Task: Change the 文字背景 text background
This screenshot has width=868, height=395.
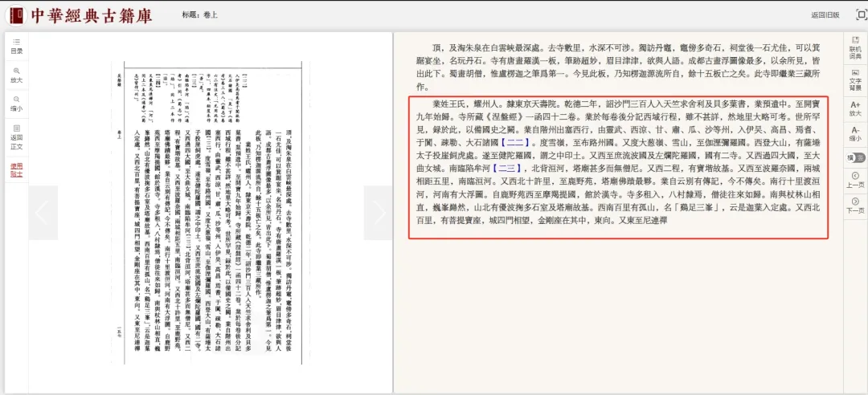Action: point(854,79)
